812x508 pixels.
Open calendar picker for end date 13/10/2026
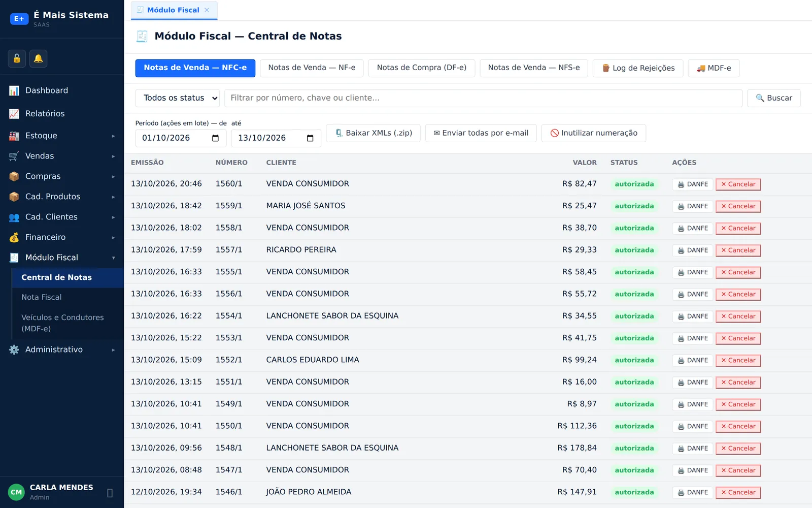pyautogui.click(x=310, y=138)
